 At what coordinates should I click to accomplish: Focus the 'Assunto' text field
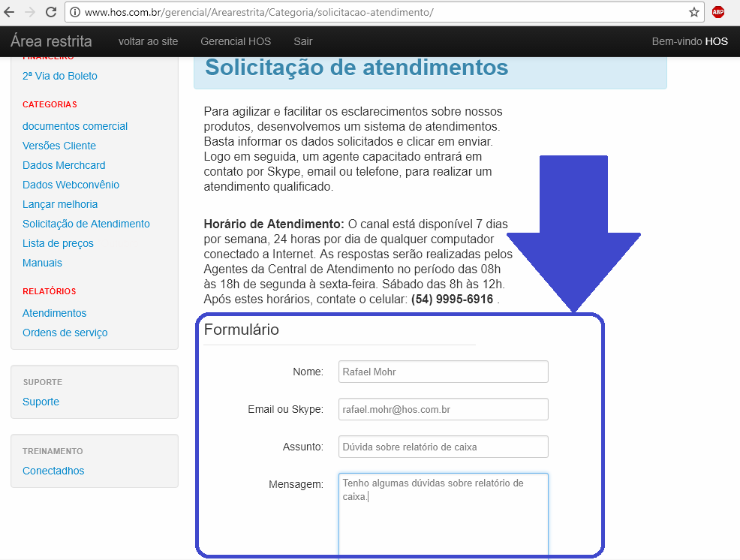443,447
